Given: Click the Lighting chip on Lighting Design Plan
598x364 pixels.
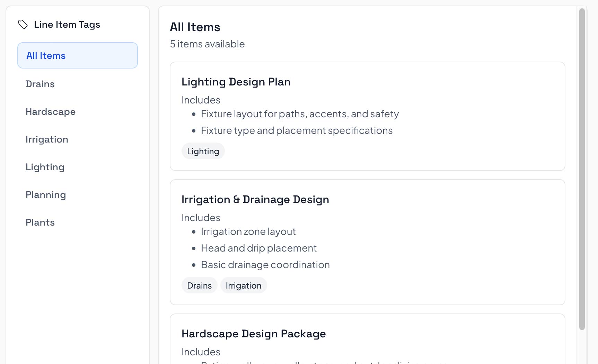Looking at the screenshot, I should pyautogui.click(x=203, y=151).
